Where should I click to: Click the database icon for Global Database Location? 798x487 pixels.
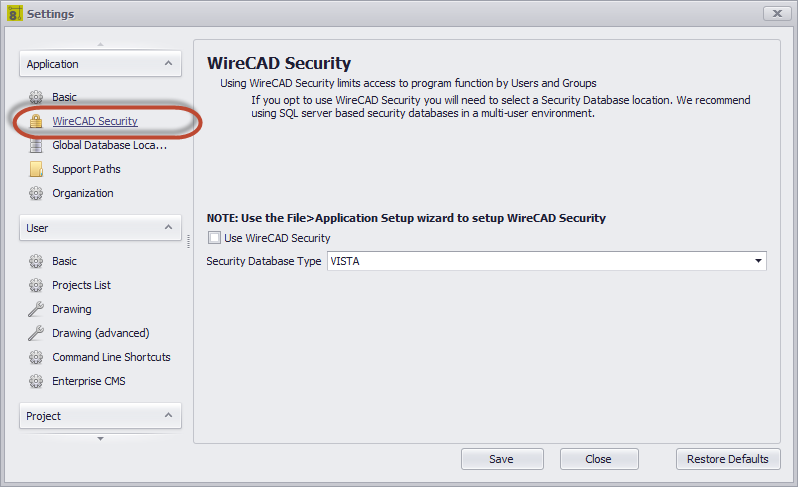(x=36, y=145)
